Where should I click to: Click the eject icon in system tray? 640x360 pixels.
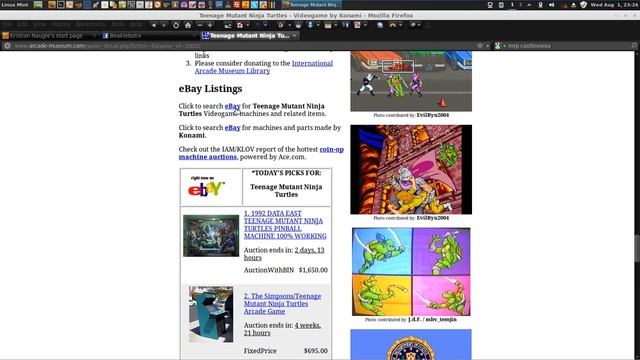[573, 5]
